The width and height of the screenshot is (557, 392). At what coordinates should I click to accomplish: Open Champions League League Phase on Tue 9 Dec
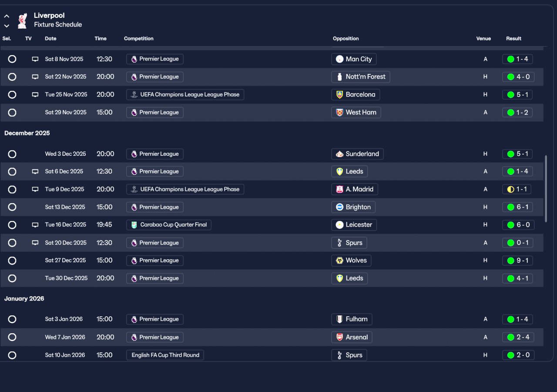coord(185,190)
